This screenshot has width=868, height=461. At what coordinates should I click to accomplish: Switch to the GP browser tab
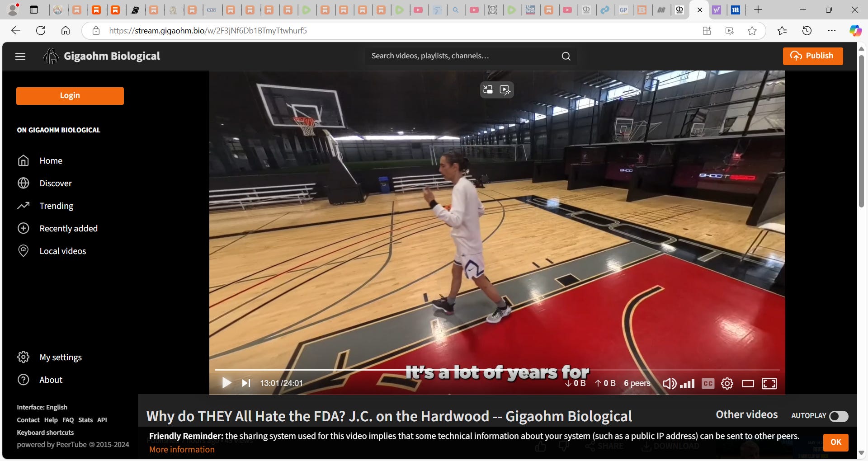click(x=623, y=9)
